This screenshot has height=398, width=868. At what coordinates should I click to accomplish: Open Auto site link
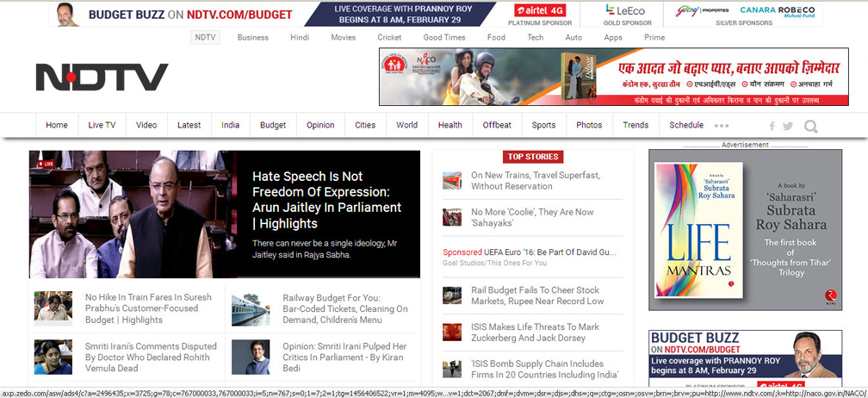(573, 38)
